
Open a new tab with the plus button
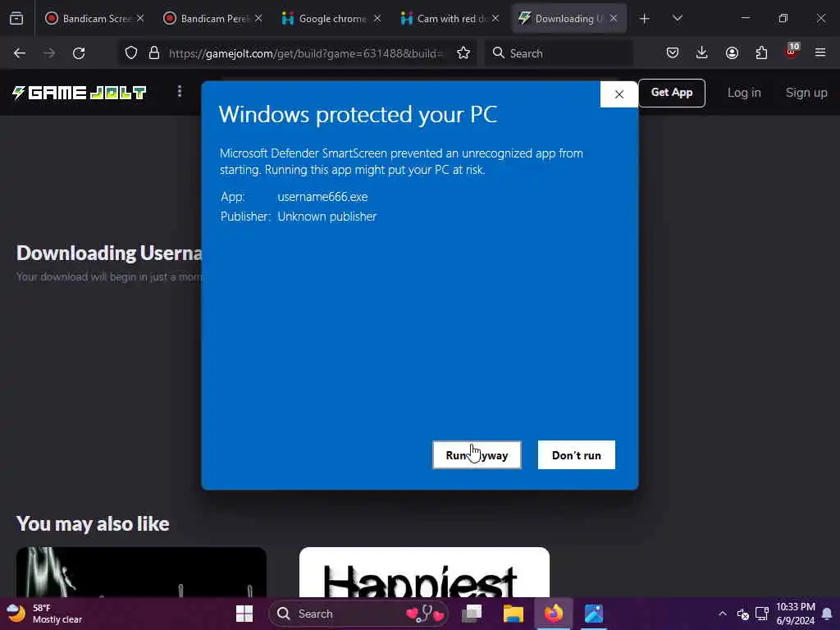(x=645, y=19)
